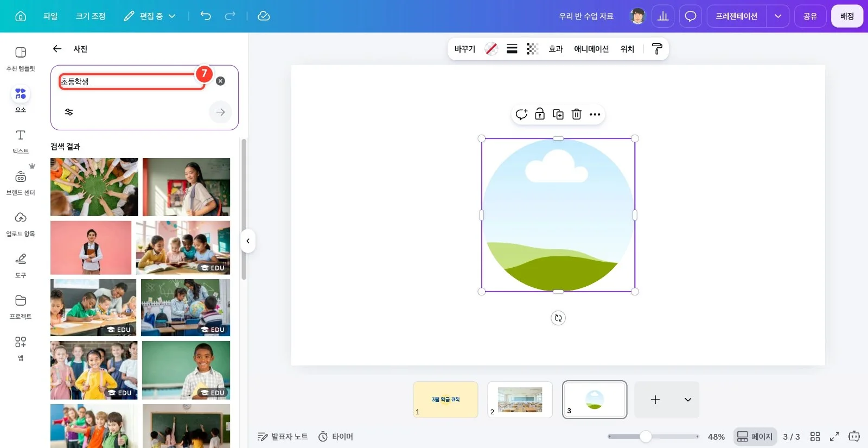Toggle the 페이지 view button
This screenshot has height=448, width=868.
point(755,437)
